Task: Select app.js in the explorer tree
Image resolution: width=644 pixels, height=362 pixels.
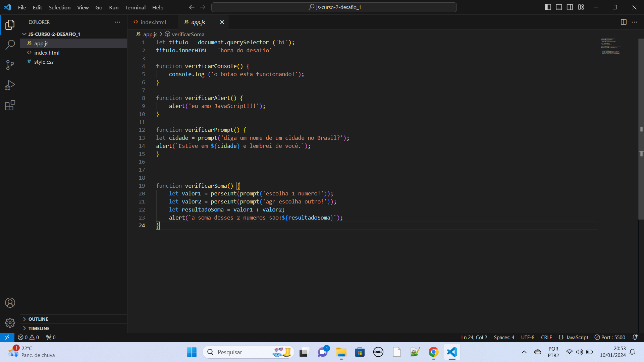Action: click(x=73, y=43)
